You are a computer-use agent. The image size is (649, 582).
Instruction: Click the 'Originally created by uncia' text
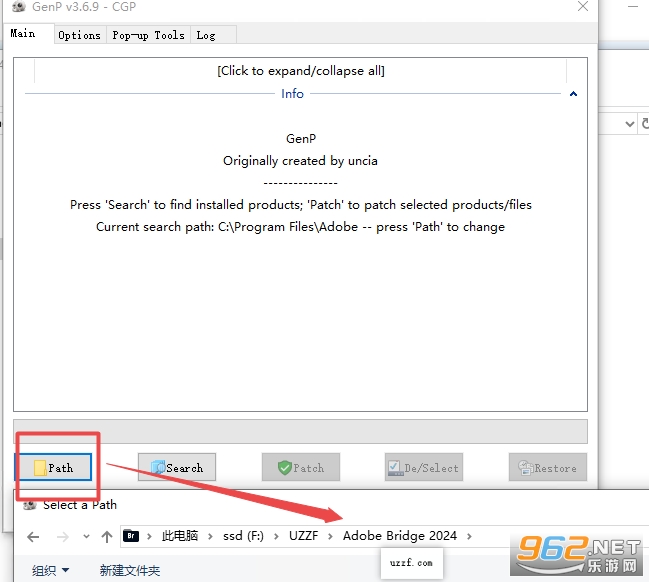(300, 161)
